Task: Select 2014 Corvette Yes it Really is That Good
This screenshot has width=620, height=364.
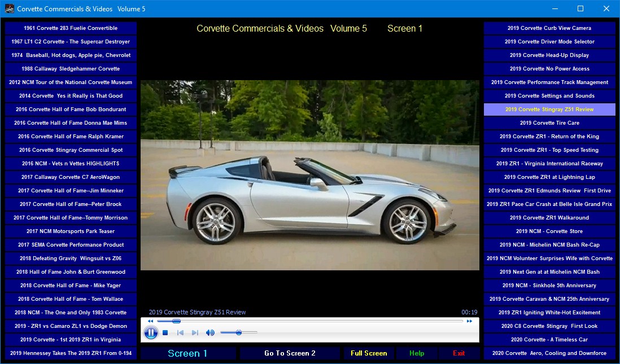Action: pos(71,95)
